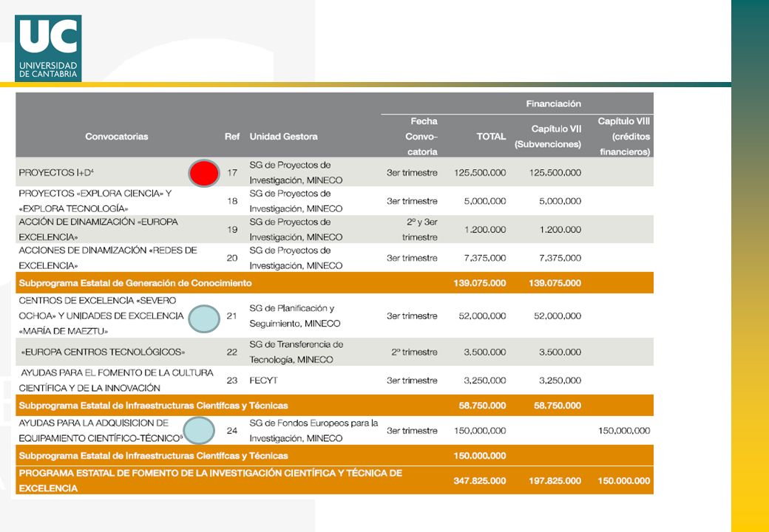Image resolution: width=769 pixels, height=532 pixels.
Task: Select the TOTAL value 1.200.000
Action: [x=485, y=229]
